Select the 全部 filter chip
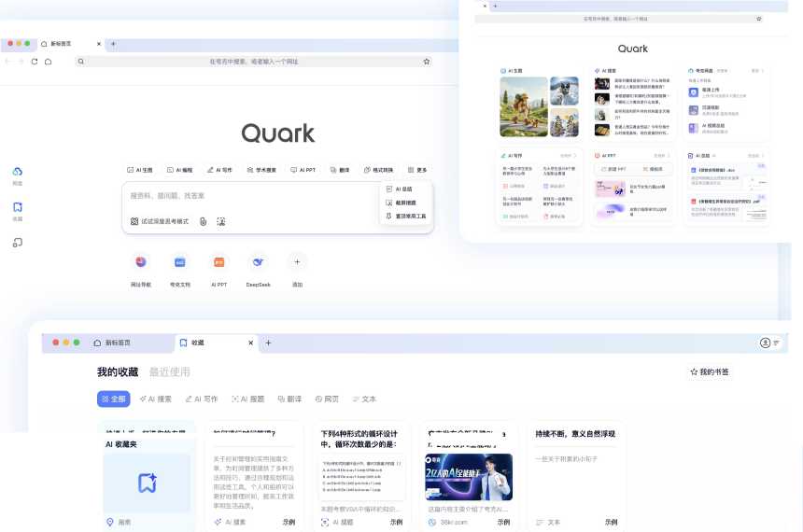 [114, 399]
